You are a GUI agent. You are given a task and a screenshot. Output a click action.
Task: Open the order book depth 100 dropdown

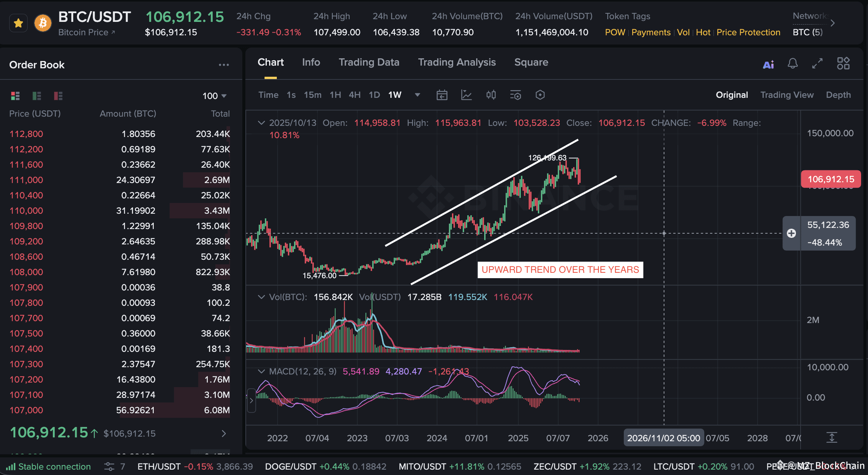(x=215, y=96)
